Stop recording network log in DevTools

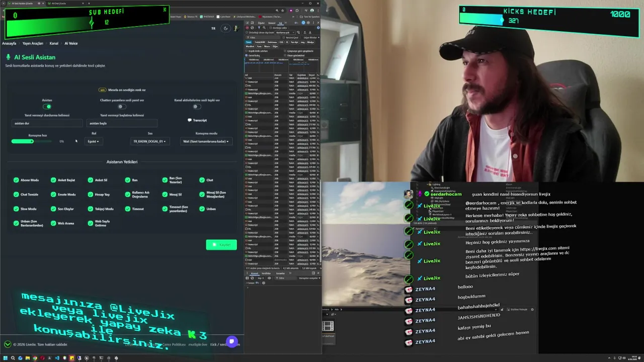pos(247,28)
